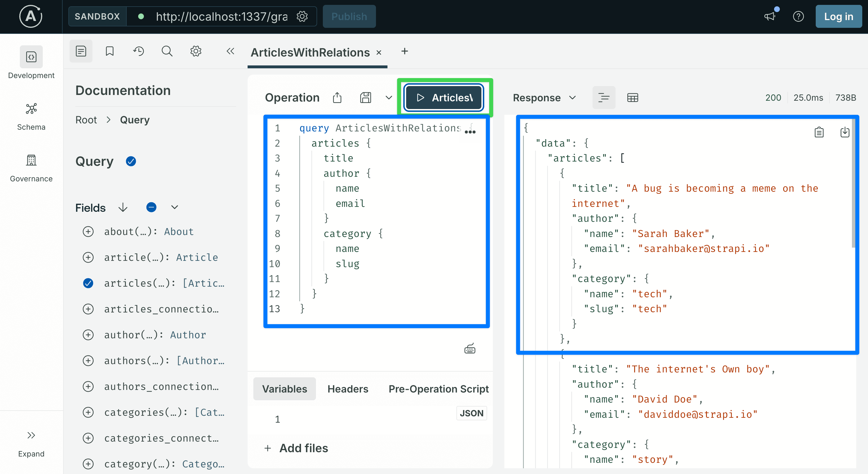Open the Response dropdown
Image resolution: width=868 pixels, height=474 pixels.
pos(544,98)
